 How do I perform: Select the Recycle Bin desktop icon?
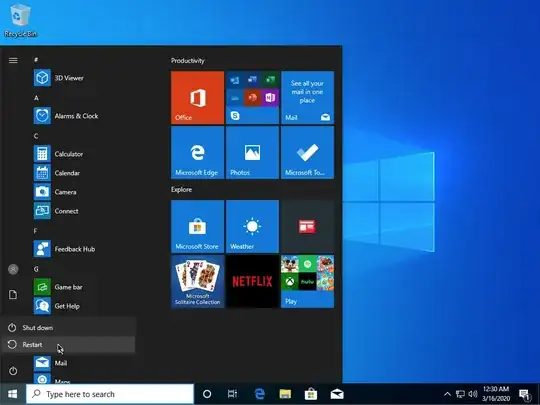click(x=20, y=20)
